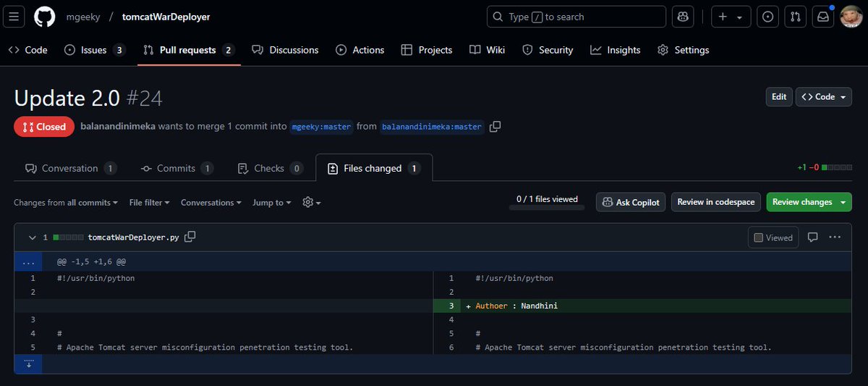Click the red Closed status badge
This screenshot has height=386, width=868.
44,127
